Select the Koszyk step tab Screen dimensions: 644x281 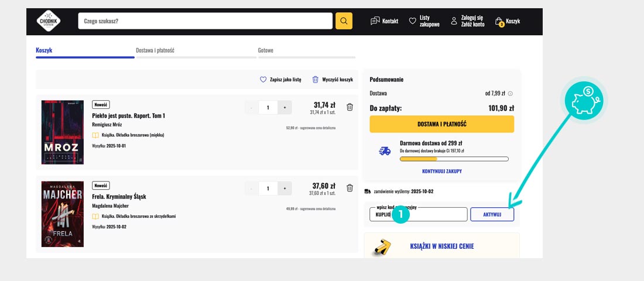[x=44, y=50]
